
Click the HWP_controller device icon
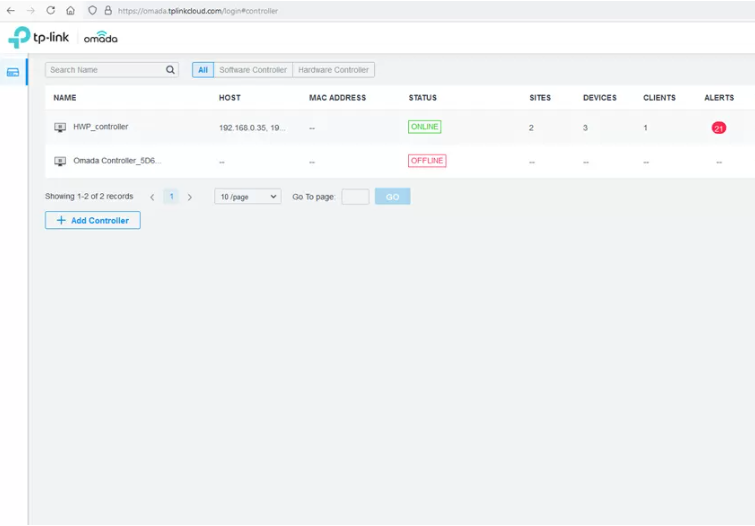(60, 127)
